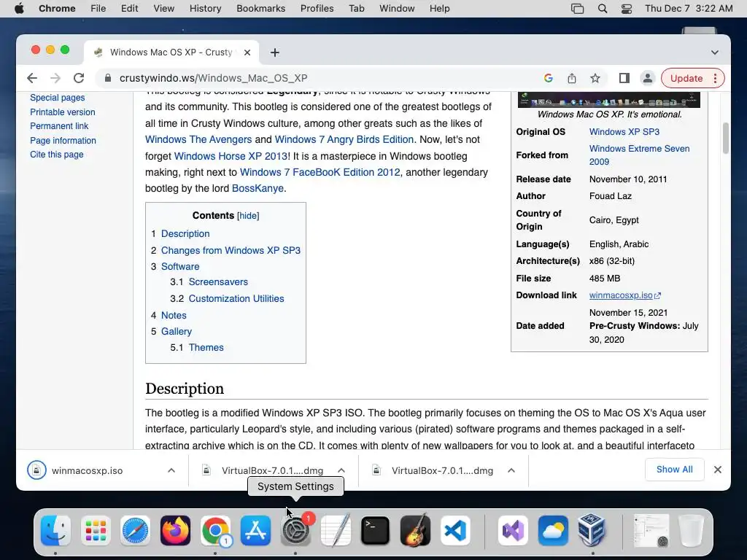Toggle the Chrome side panel
The width and height of the screenshot is (747, 560).
click(624, 78)
